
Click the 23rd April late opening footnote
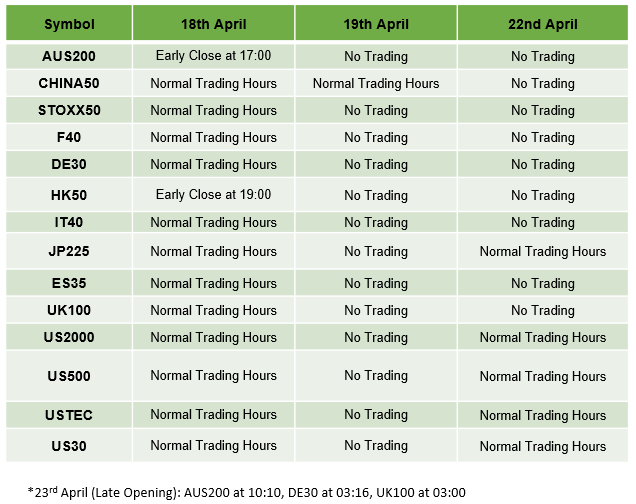pos(247,492)
